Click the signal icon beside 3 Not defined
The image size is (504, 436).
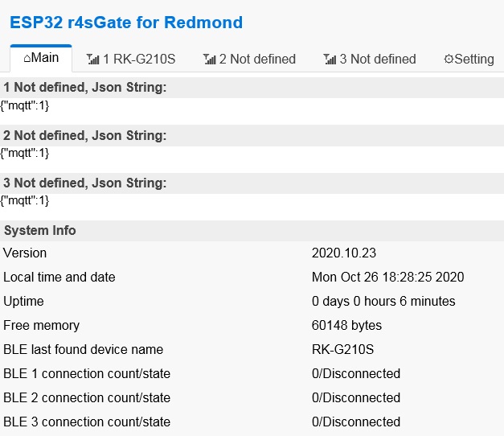coord(330,60)
